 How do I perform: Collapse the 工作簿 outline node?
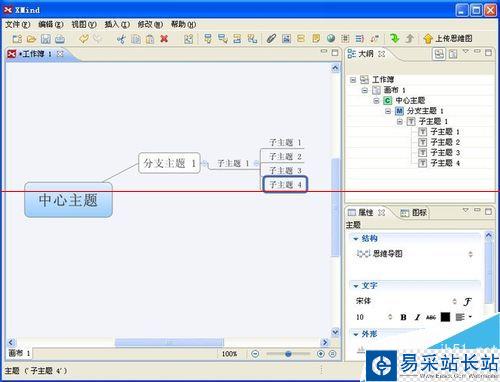pyautogui.click(x=353, y=80)
